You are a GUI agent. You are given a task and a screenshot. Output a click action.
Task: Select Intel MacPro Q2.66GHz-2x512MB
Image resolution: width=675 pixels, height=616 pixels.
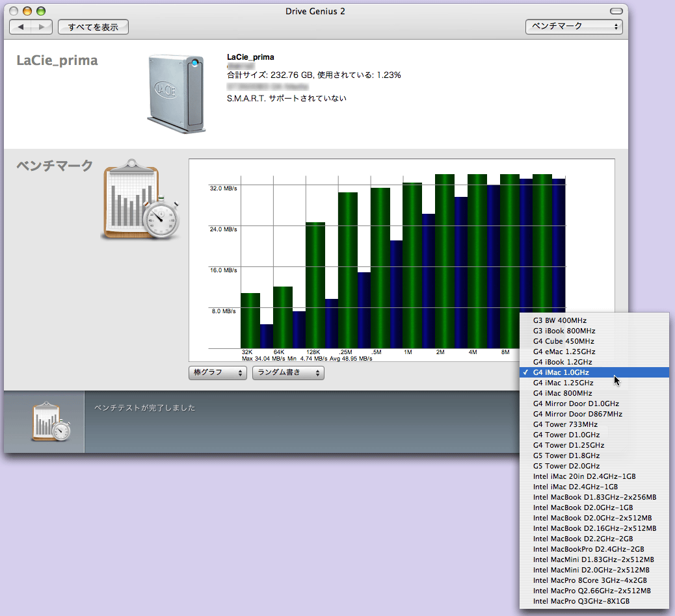click(594, 591)
